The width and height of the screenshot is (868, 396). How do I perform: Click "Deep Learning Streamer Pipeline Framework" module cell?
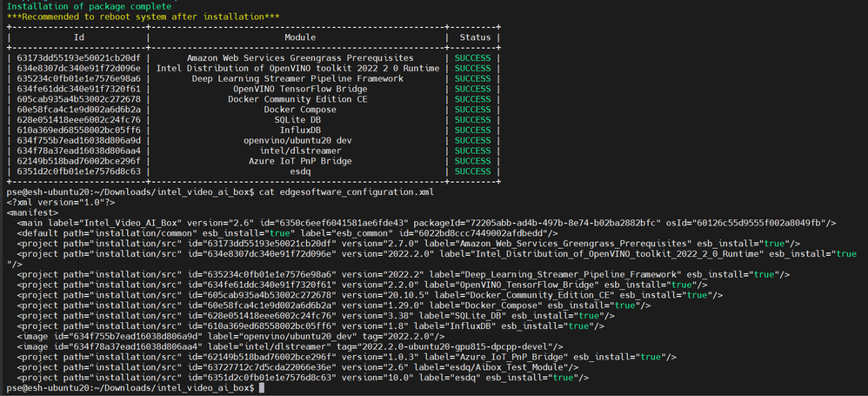[x=297, y=78]
